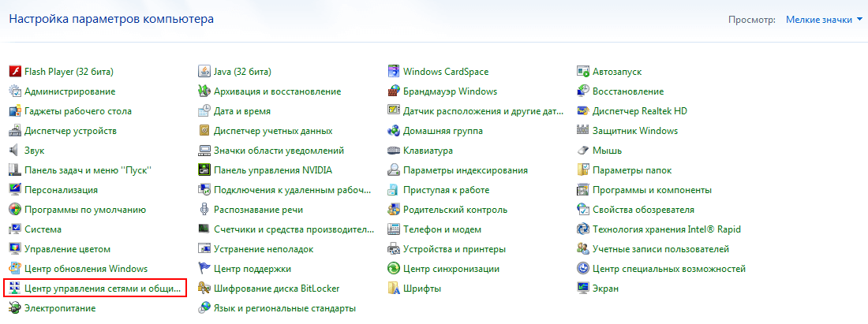Open the Мелкие значки view selector
This screenshot has width=868, height=324.
[818, 20]
